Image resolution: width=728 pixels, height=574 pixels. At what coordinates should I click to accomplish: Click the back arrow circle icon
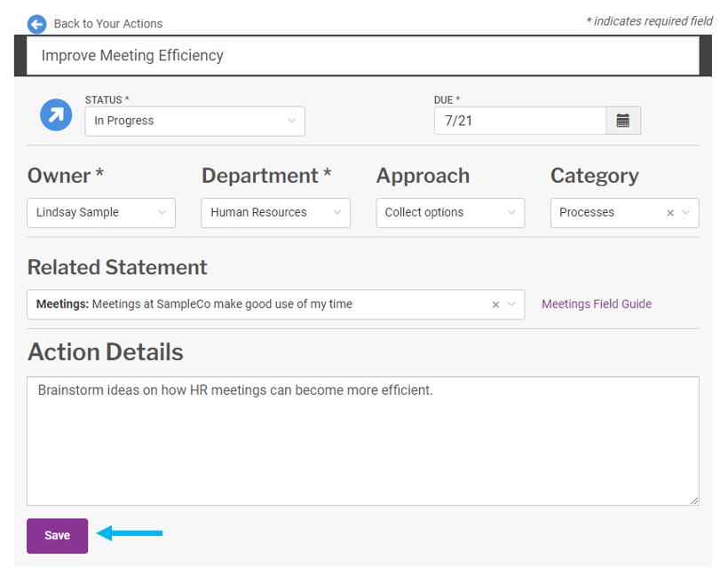(36, 24)
